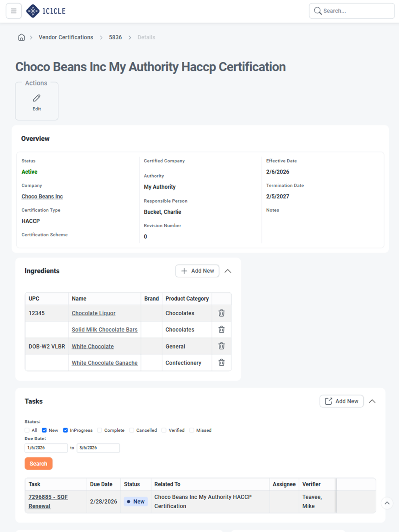Delete the Solid Milk Chocolate Bars row
The image size is (399, 532).
tap(221, 329)
